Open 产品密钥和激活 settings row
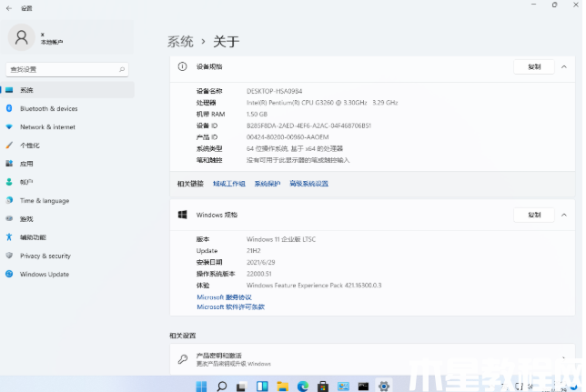 pyautogui.click(x=372, y=359)
